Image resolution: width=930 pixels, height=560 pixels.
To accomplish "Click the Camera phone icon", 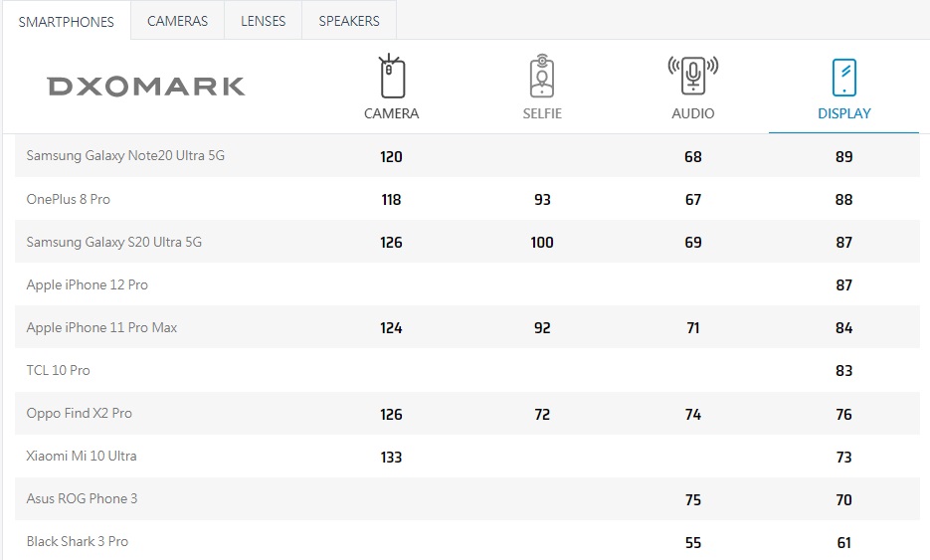I will coord(391,77).
